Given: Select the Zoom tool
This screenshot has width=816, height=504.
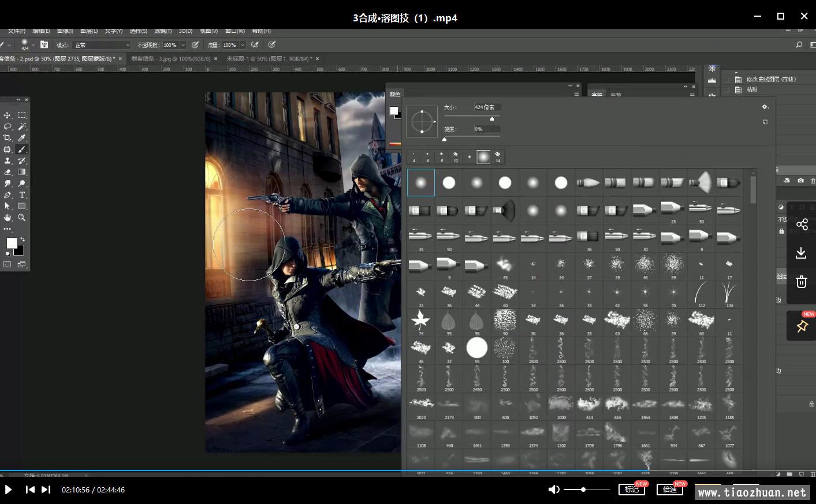Looking at the screenshot, I should (x=22, y=218).
